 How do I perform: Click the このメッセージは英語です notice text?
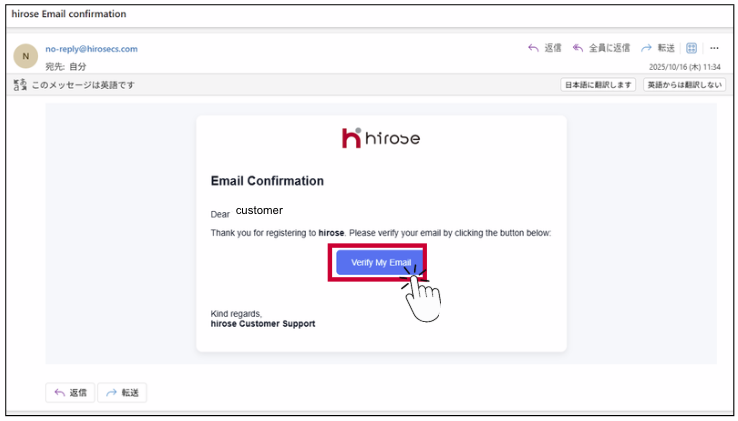point(82,85)
